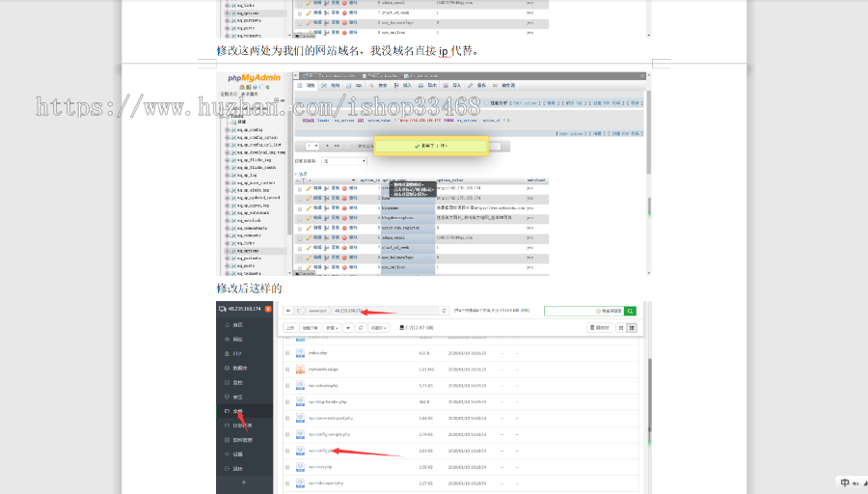This screenshot has width=868, height=494.
Task: Open the Insert tab in phpMyAdmin
Action: (x=403, y=86)
